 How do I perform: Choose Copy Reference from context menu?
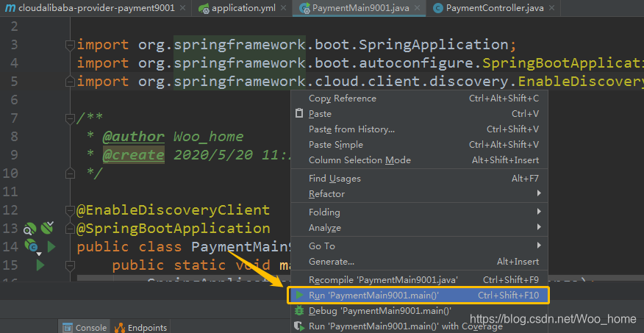coord(419,99)
